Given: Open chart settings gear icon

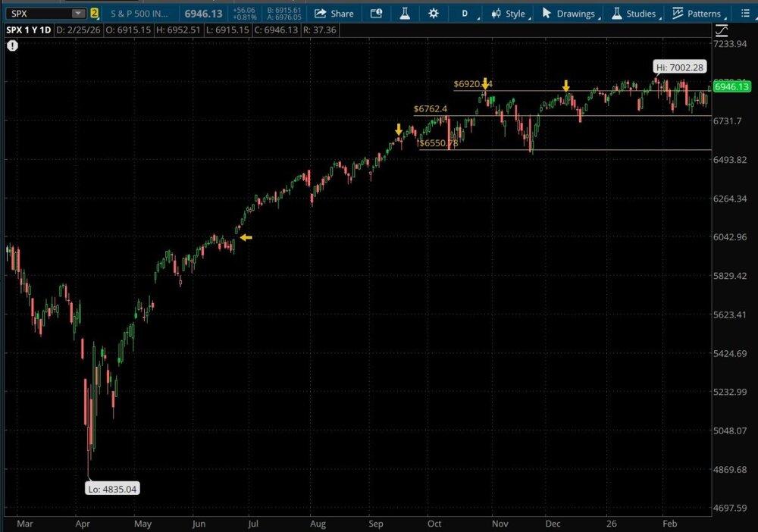Looking at the screenshot, I should 433,13.
